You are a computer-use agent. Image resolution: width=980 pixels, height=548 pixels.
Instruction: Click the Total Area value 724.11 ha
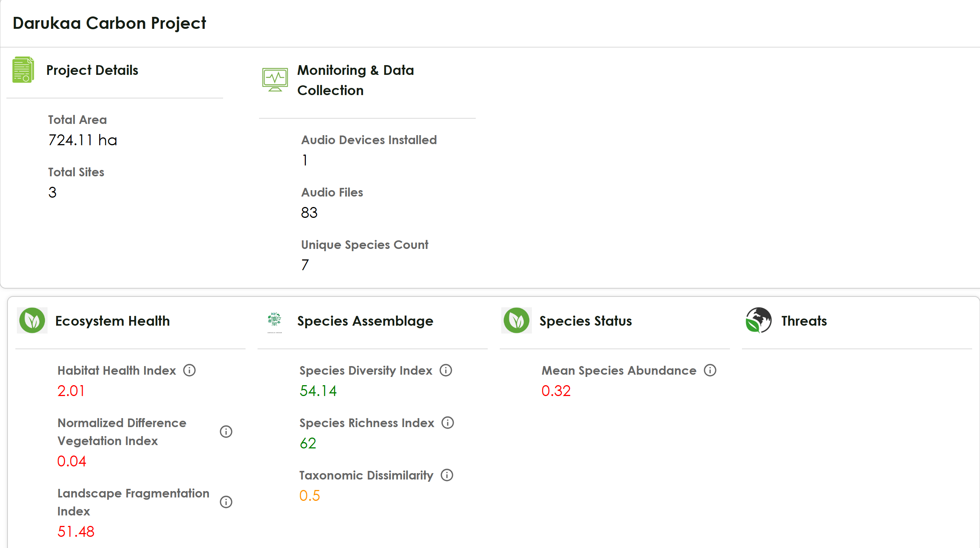click(83, 140)
